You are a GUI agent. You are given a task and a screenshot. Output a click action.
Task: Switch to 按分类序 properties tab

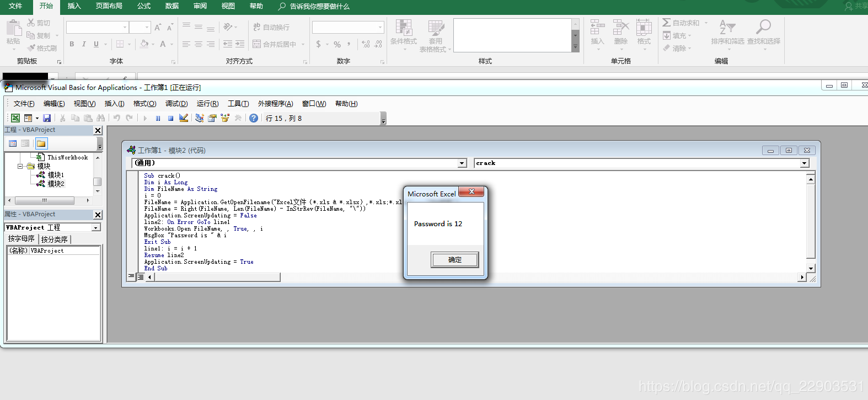coord(55,239)
